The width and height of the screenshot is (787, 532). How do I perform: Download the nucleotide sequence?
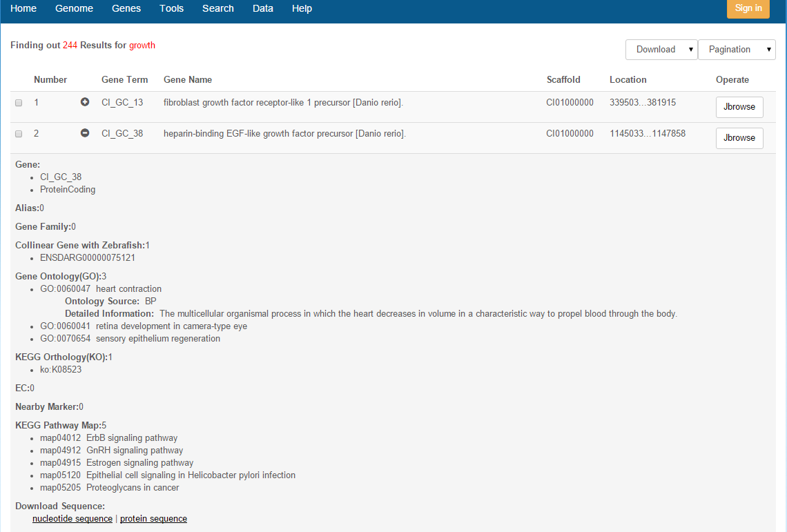[72, 519]
